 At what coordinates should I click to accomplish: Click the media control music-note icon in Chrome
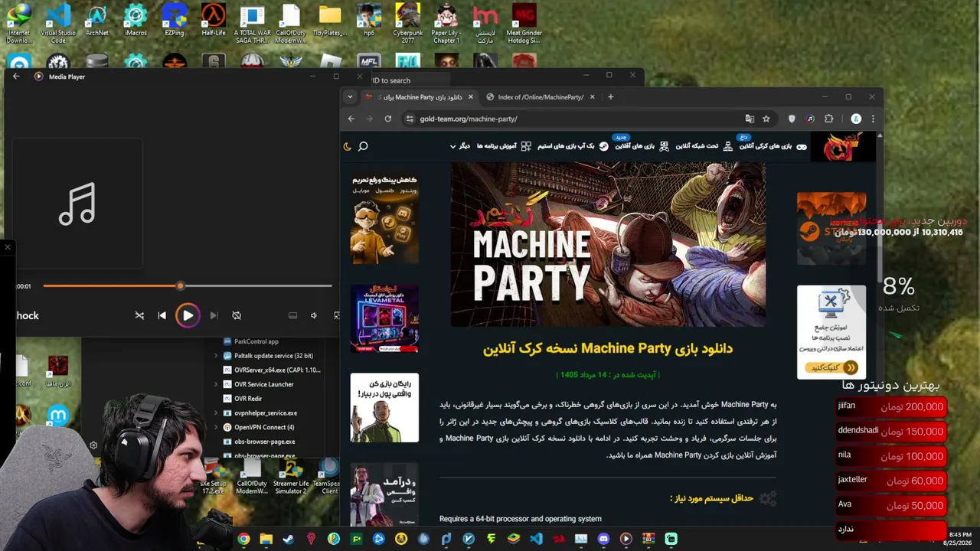pos(810,119)
